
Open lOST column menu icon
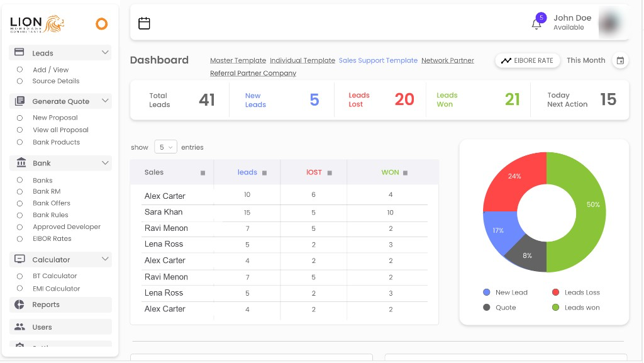330,173
